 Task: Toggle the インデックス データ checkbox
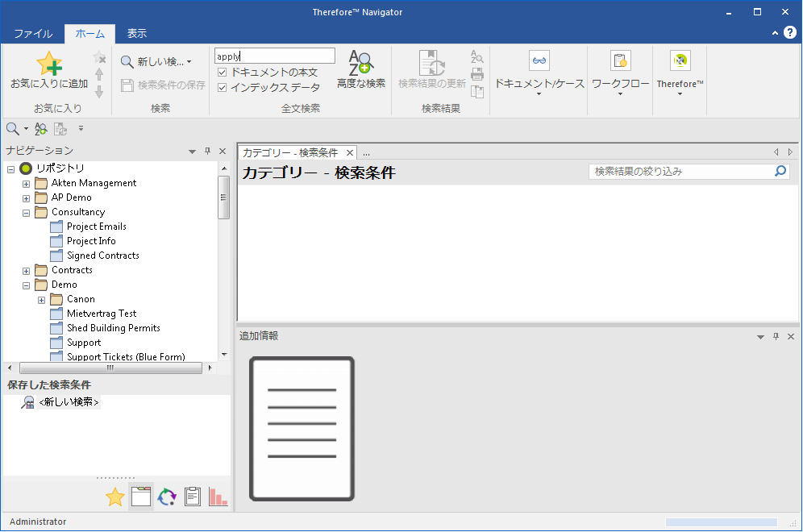click(223, 88)
